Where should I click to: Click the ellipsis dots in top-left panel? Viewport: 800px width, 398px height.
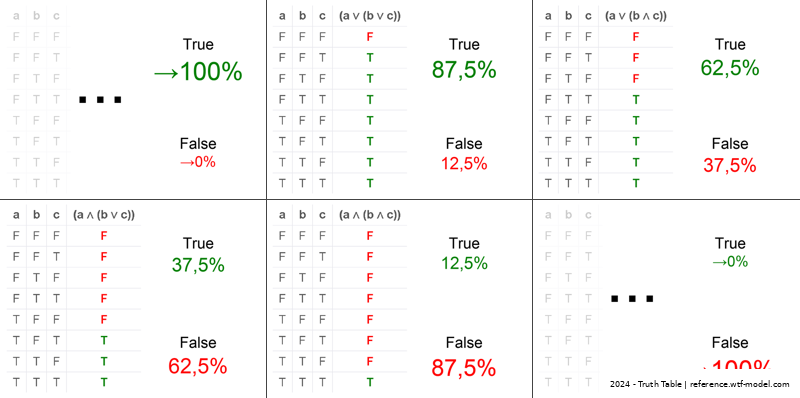100,100
